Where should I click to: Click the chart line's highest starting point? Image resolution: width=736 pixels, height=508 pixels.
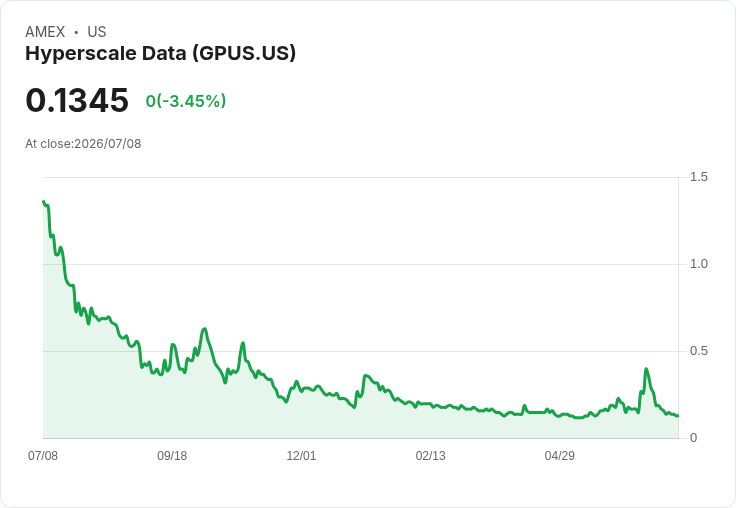44,201
